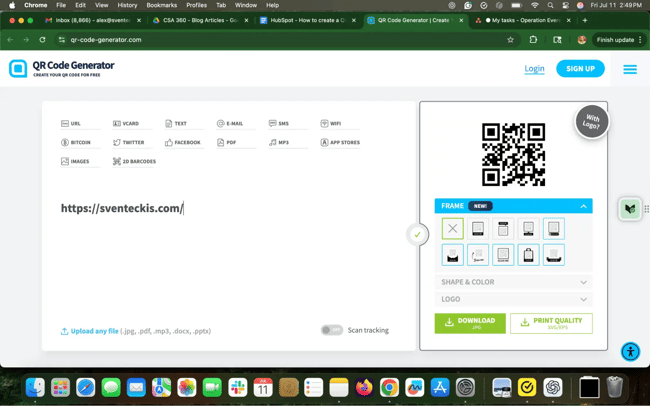
Task: Reload the page
Action: [42, 40]
